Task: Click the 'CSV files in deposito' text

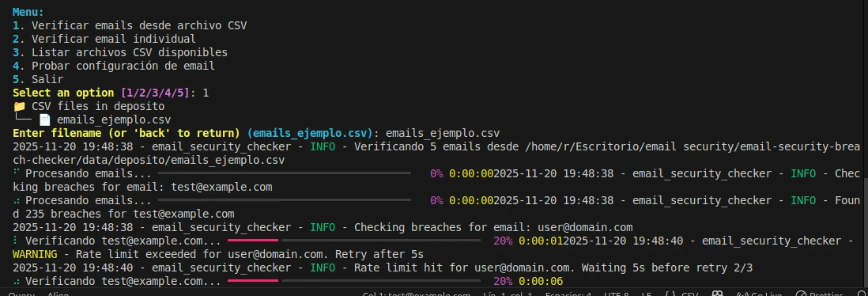Action: pyautogui.click(x=98, y=106)
